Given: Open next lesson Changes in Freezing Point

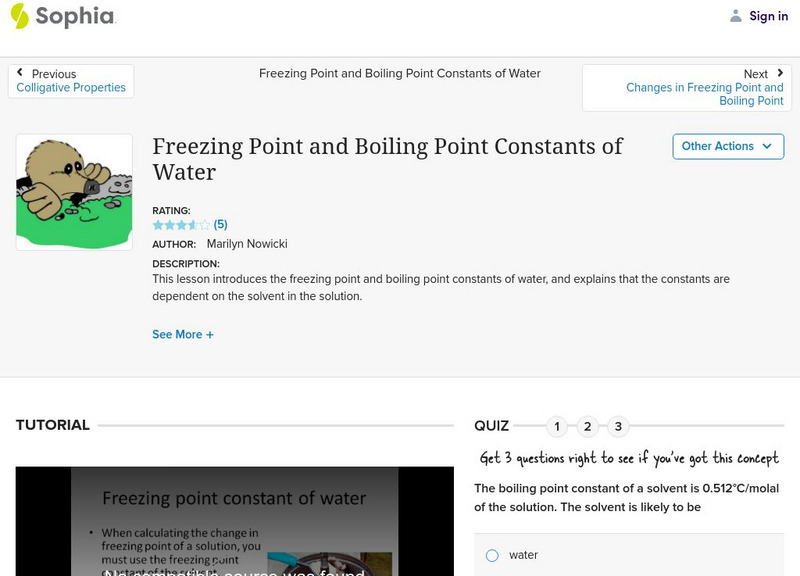Looking at the screenshot, I should [x=704, y=94].
